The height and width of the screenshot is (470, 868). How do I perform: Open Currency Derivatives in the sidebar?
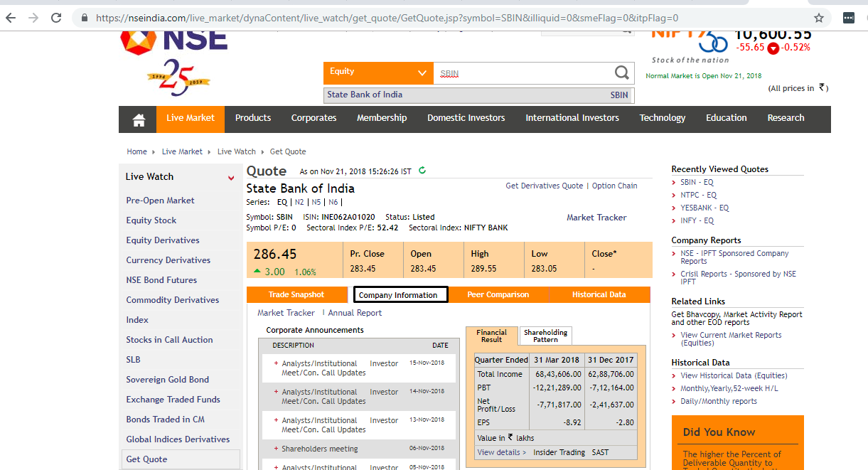[x=168, y=260]
